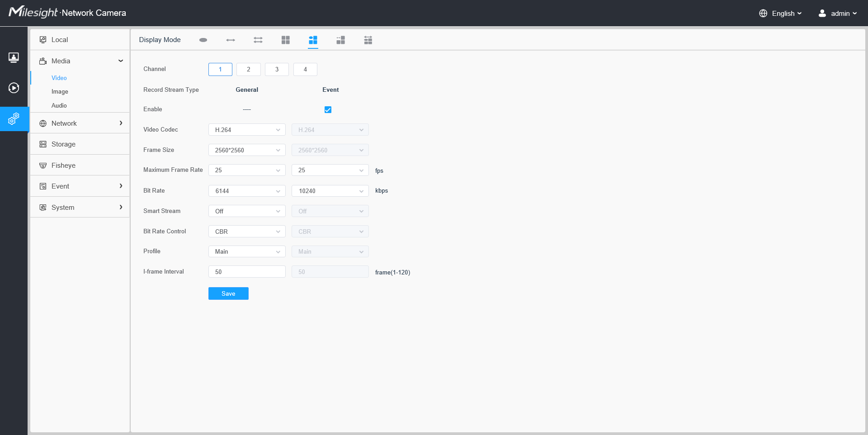Select the panorama-plus-three-views display mode

(x=341, y=40)
